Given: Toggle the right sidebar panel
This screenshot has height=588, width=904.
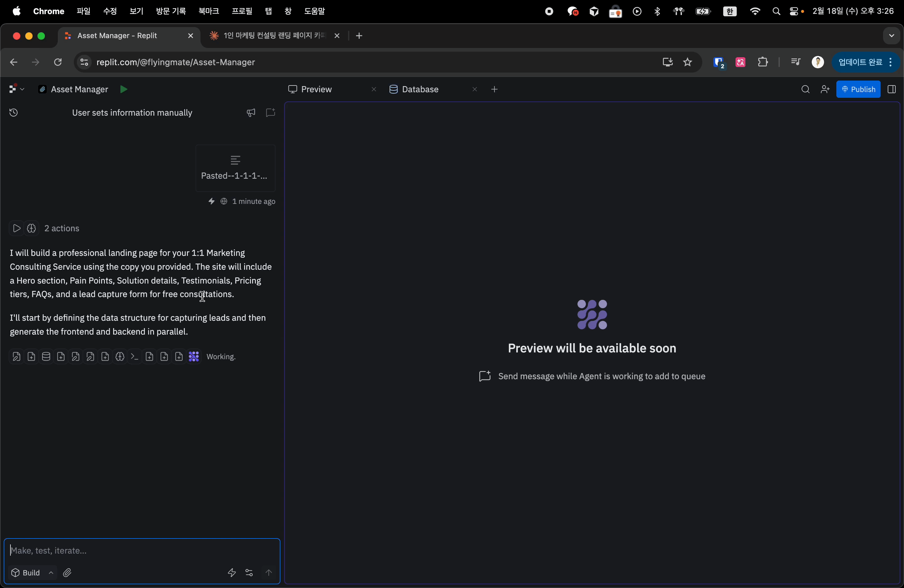Looking at the screenshot, I should pos(891,89).
